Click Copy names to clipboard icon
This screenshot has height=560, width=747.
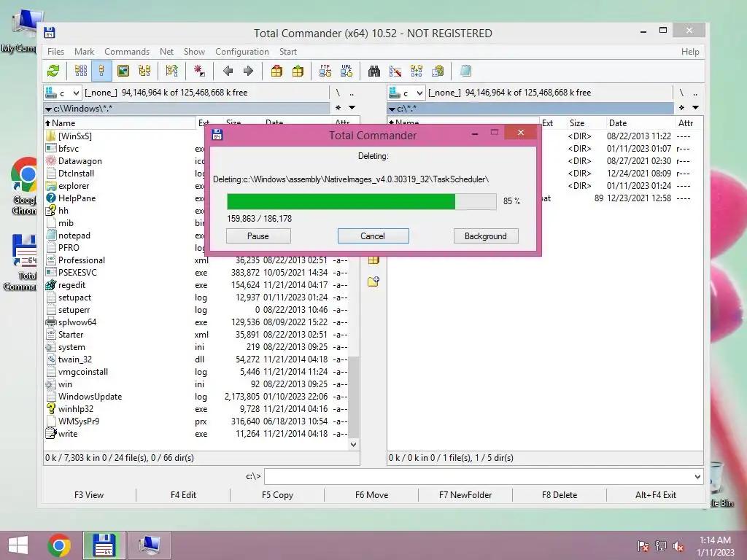coord(438,71)
